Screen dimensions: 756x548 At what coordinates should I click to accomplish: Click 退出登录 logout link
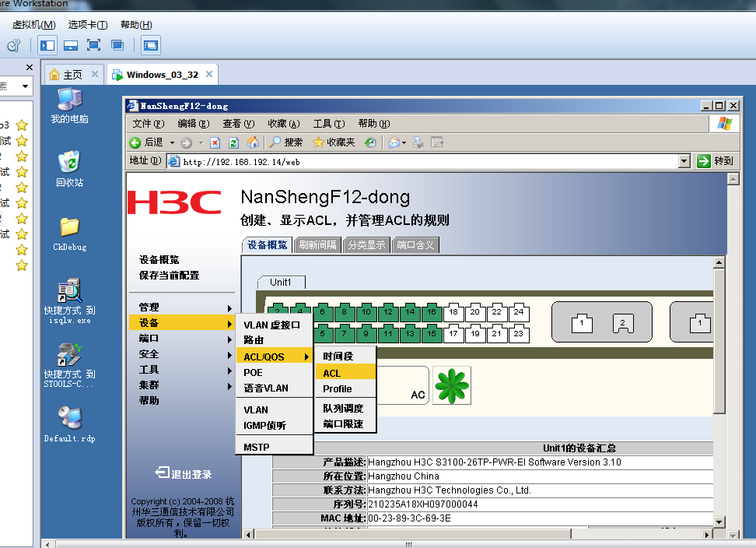tap(184, 474)
